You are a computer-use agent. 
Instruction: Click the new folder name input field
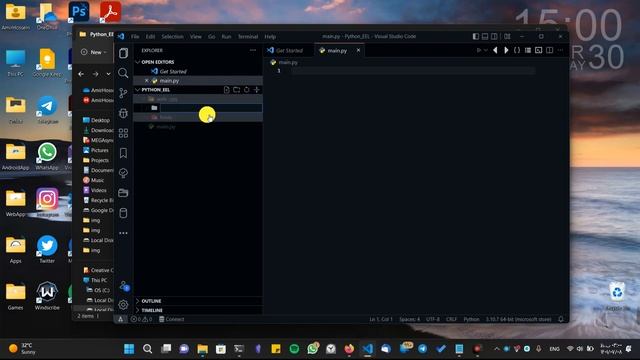point(211,108)
